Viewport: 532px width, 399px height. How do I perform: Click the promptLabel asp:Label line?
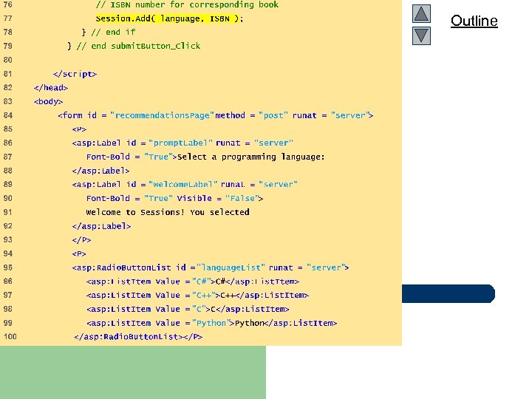click(x=183, y=143)
